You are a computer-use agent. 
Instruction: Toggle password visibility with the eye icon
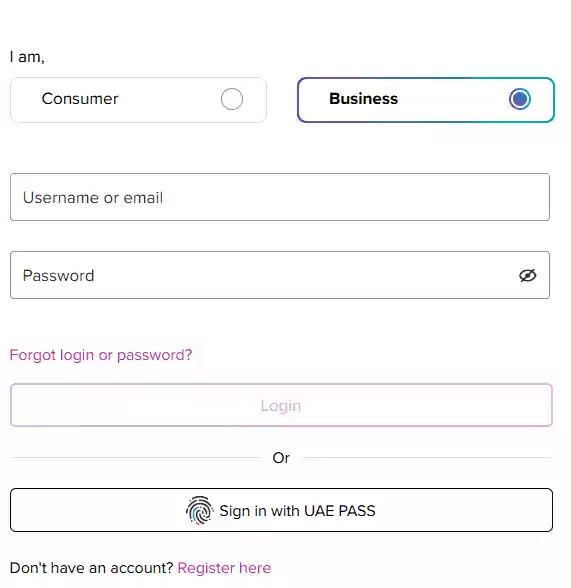point(527,275)
